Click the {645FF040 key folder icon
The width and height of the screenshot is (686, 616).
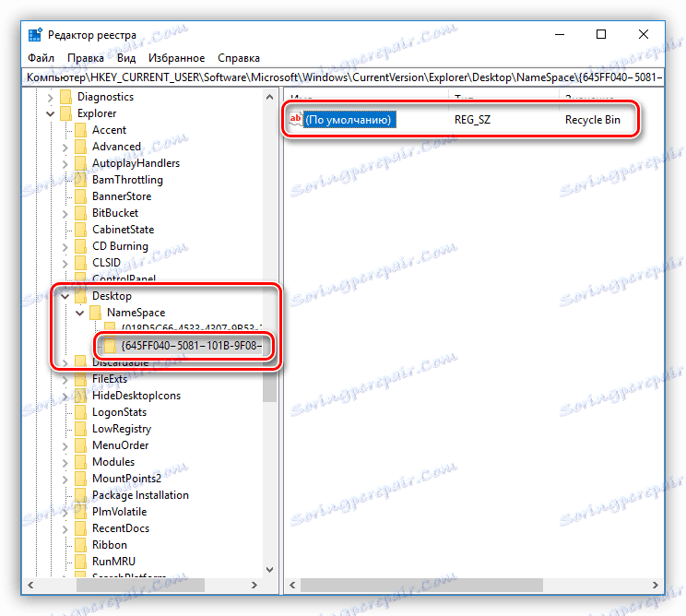(x=110, y=346)
